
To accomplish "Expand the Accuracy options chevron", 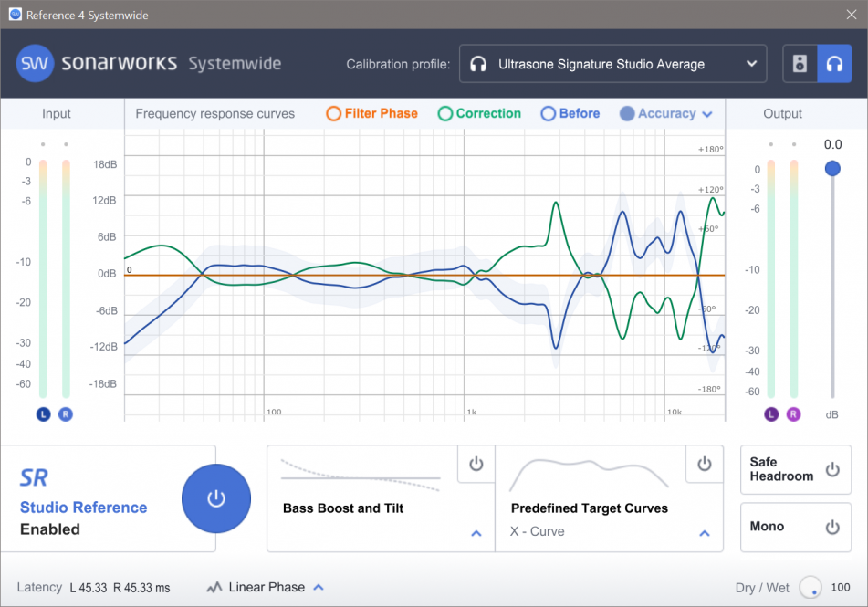I will (707, 115).
